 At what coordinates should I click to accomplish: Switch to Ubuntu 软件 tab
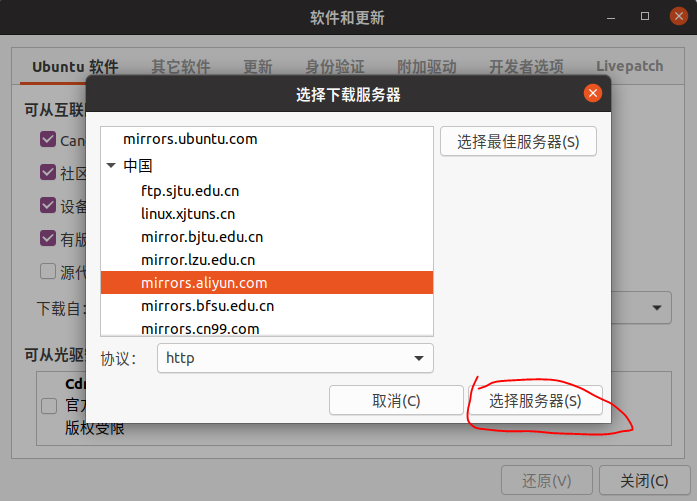pos(75,67)
